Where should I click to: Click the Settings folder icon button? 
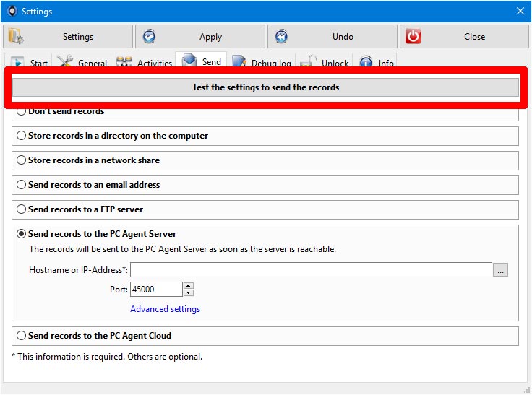coord(16,37)
